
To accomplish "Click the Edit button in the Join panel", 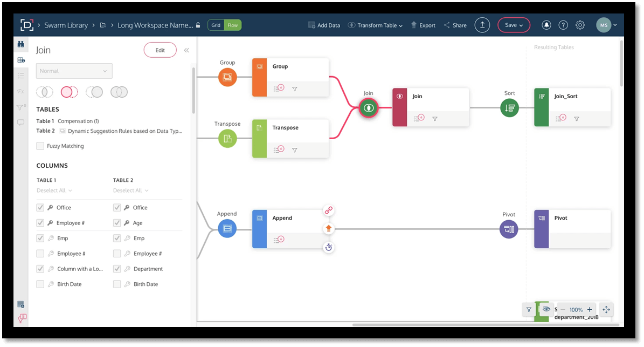I will click(x=160, y=50).
